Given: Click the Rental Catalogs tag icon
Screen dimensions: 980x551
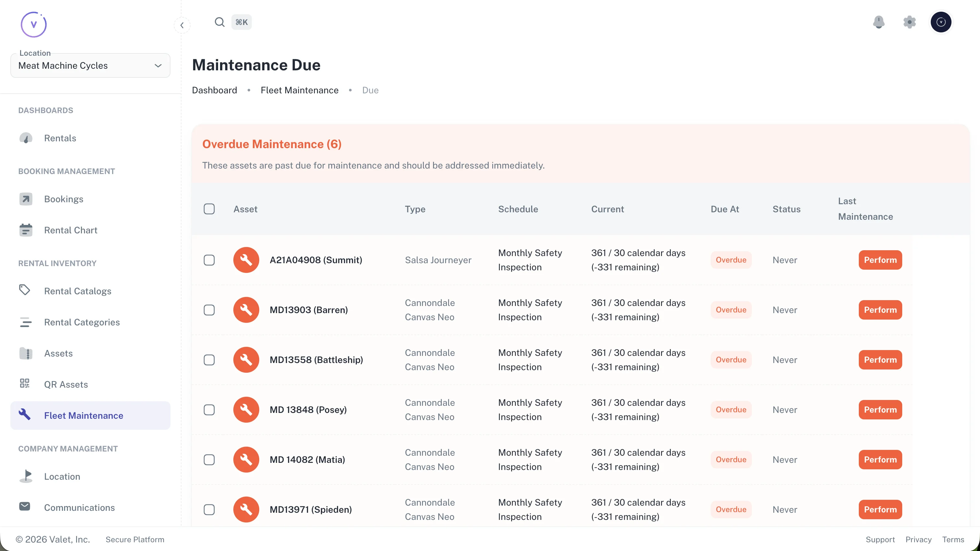Looking at the screenshot, I should (25, 290).
